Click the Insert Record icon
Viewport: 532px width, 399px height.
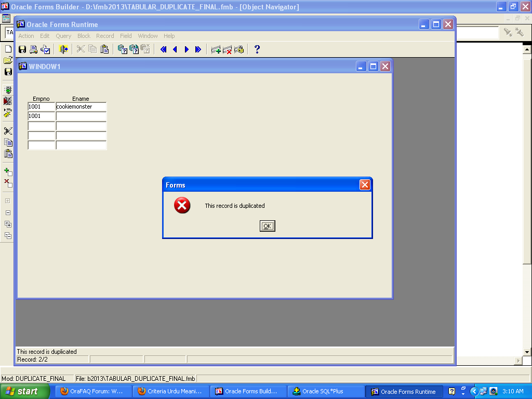pyautogui.click(x=216, y=49)
